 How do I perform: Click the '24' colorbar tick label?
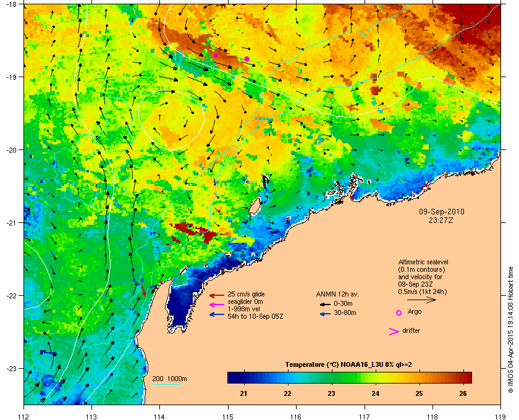point(376,394)
